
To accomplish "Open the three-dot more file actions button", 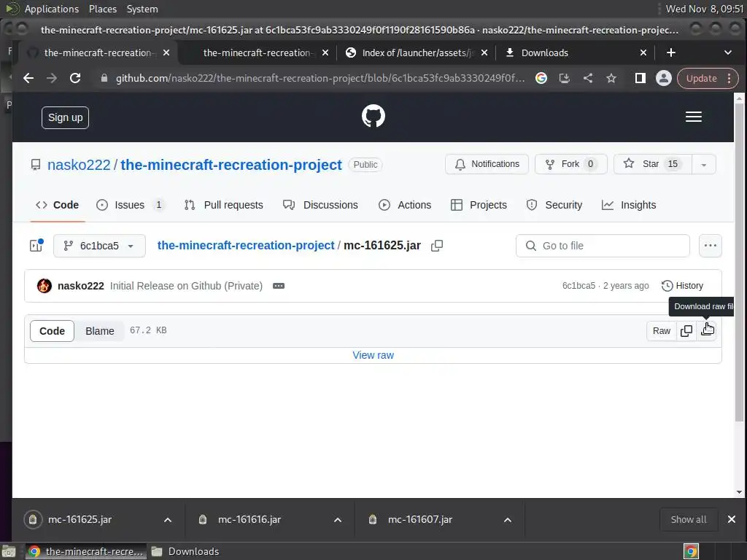I will (x=710, y=246).
